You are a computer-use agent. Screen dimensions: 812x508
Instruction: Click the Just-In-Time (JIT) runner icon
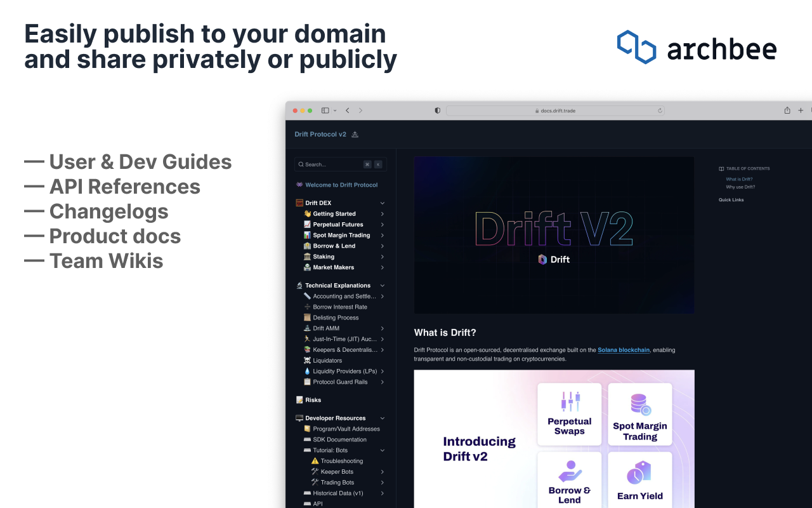coord(307,339)
